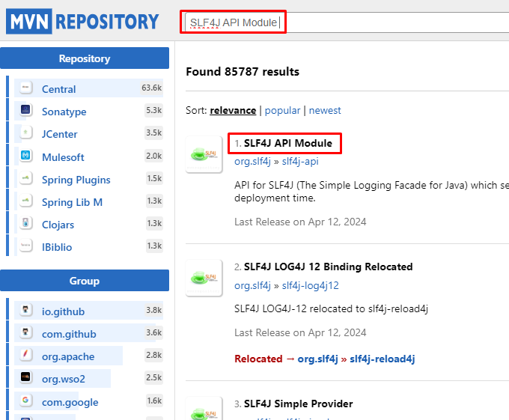
Task: Click the 2.0k count next to Mulesoft
Action: tap(154, 156)
